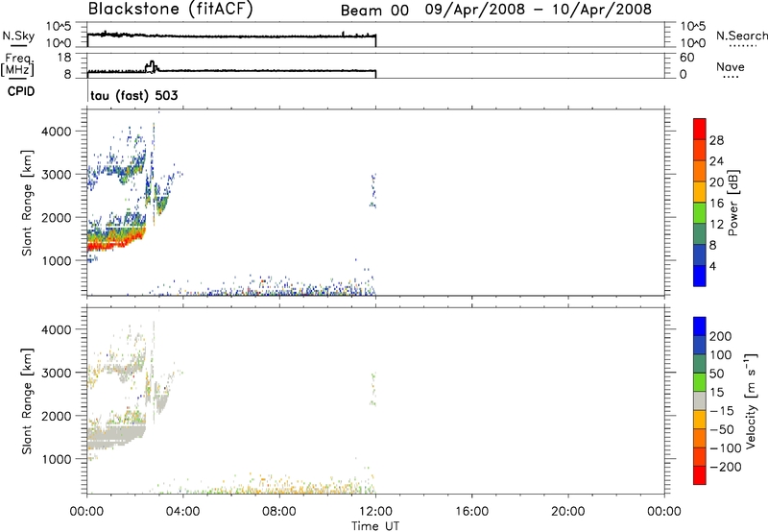
Task: Click the Beam 00 label
Action: coord(374,11)
